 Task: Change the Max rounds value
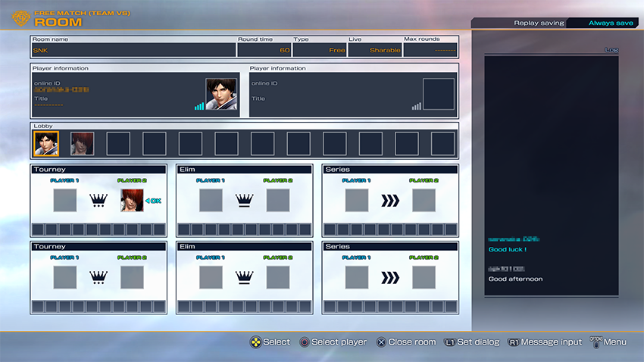point(430,50)
